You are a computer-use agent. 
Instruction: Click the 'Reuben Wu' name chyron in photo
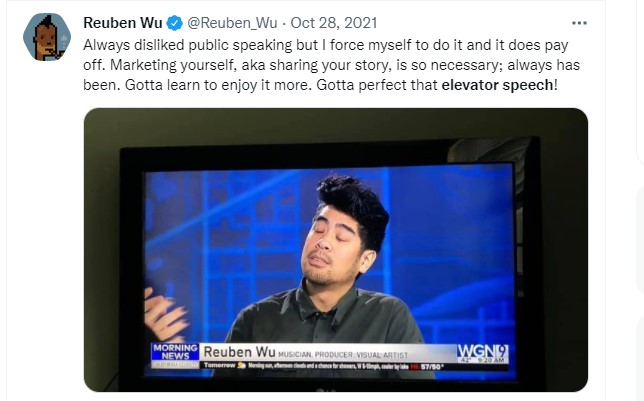[x=239, y=352]
